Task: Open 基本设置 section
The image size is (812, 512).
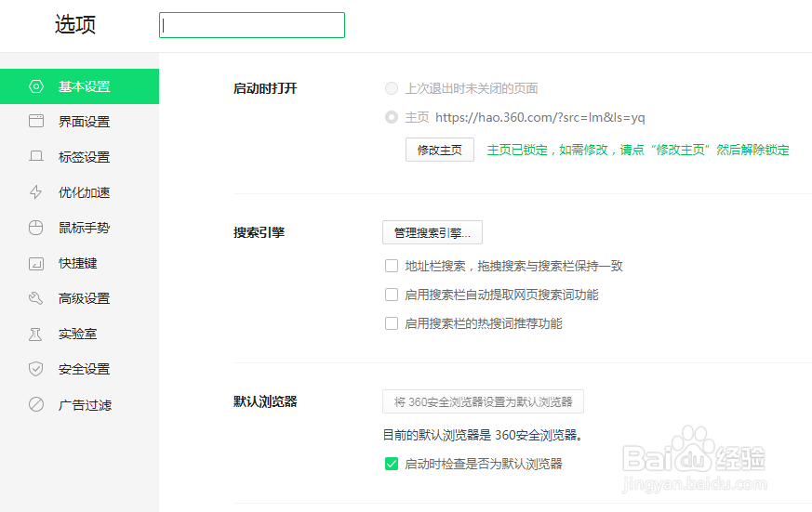Action: 79,86
